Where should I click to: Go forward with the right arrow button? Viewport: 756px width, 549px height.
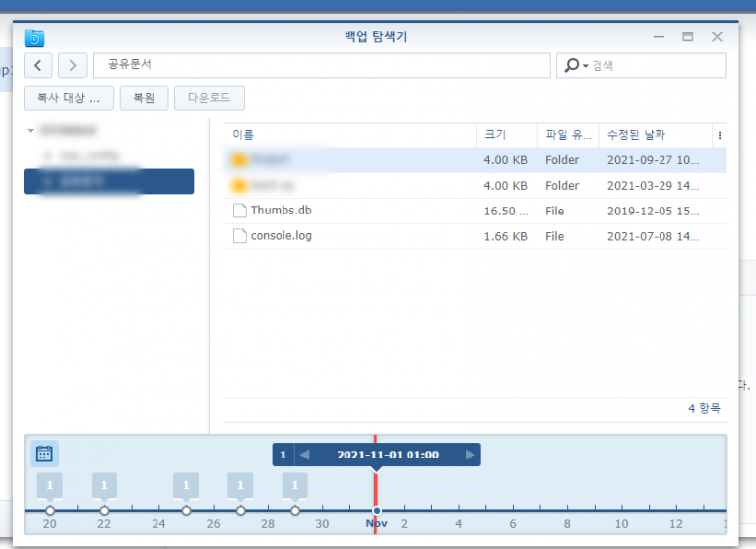(72, 65)
